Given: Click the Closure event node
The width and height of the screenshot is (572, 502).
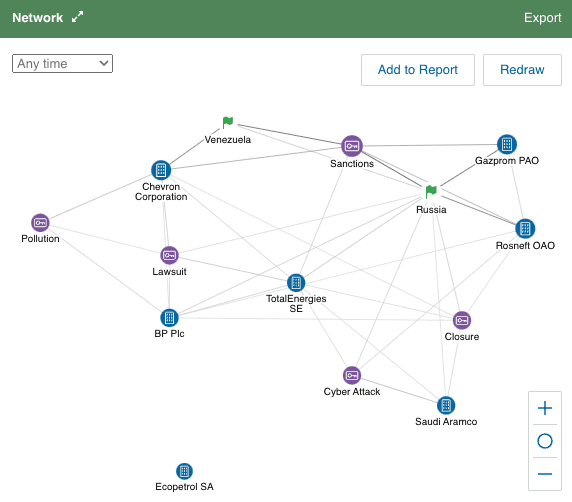Looking at the screenshot, I should pos(462,320).
